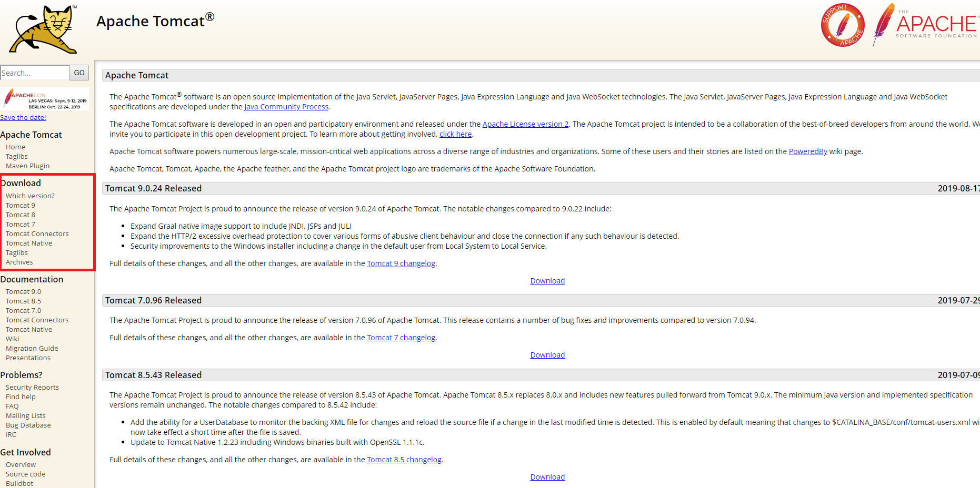Image resolution: width=980 pixels, height=488 pixels.
Task: Open the Tomcat 9 download page
Action: click(21, 205)
